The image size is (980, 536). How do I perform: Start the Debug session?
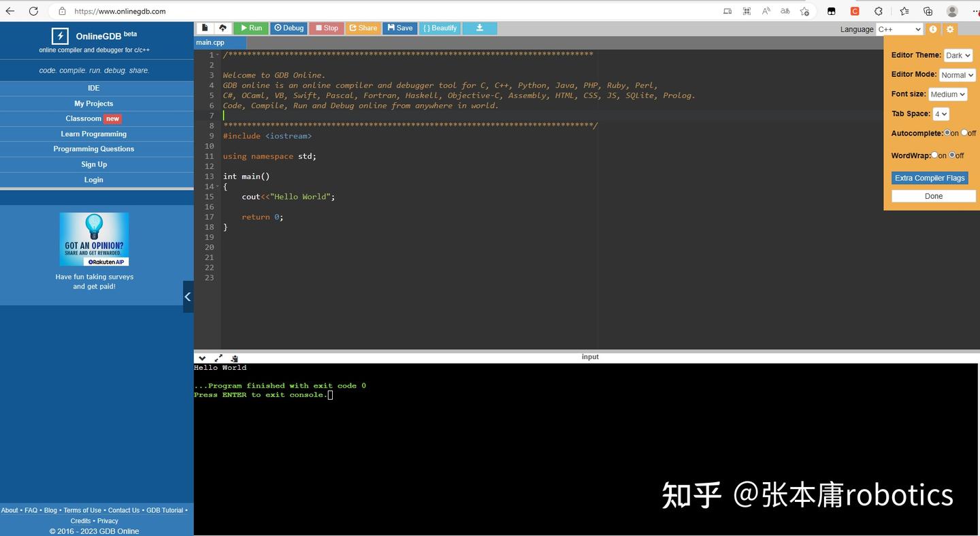[x=289, y=28]
